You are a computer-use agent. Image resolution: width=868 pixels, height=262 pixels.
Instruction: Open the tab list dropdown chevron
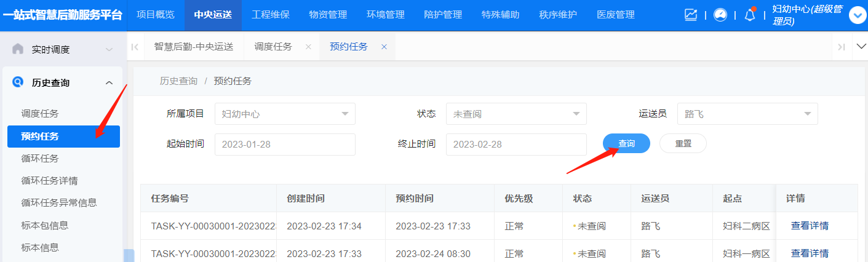[860, 47]
